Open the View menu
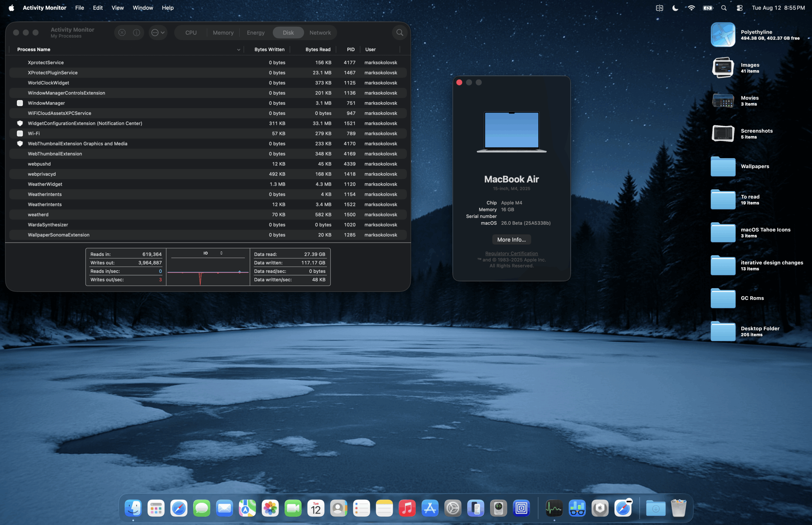 (x=117, y=8)
